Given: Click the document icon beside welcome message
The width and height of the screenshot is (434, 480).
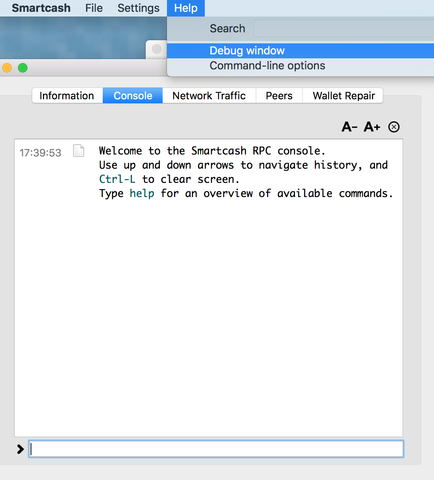Looking at the screenshot, I should (79, 151).
